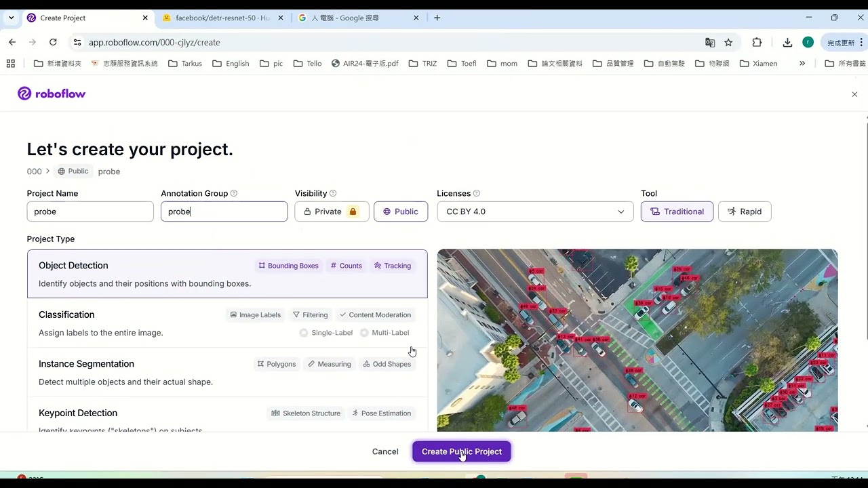Choose the Traditional tool

pos(677,211)
